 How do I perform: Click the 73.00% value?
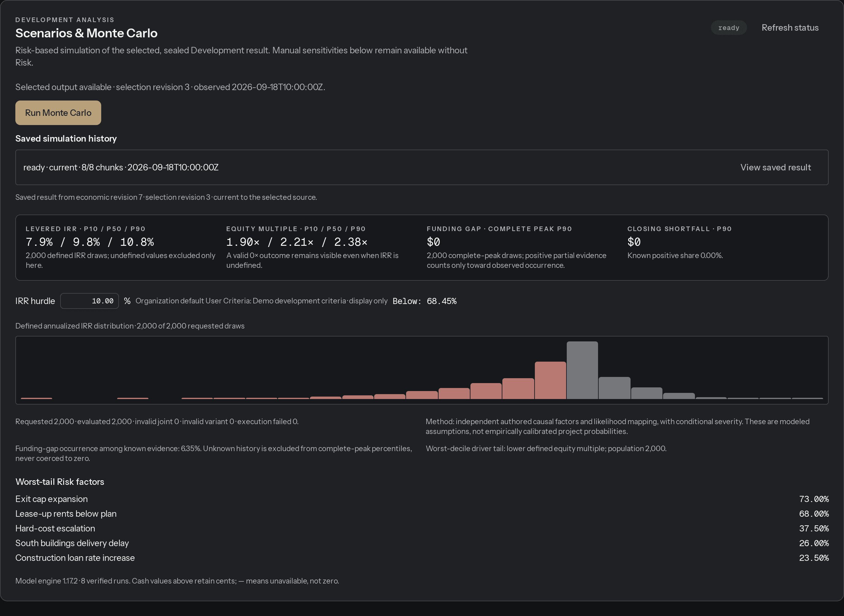pos(814,499)
